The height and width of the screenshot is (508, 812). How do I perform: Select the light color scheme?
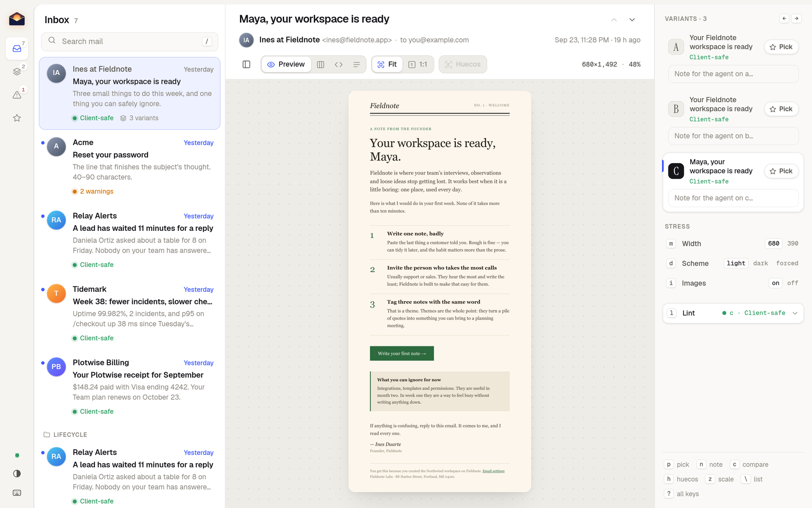pyautogui.click(x=736, y=263)
